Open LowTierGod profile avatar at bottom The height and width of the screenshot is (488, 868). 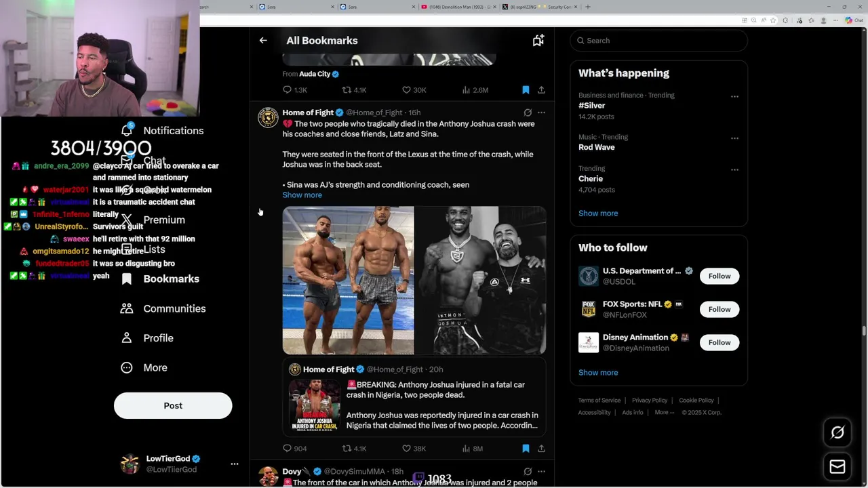(x=130, y=464)
